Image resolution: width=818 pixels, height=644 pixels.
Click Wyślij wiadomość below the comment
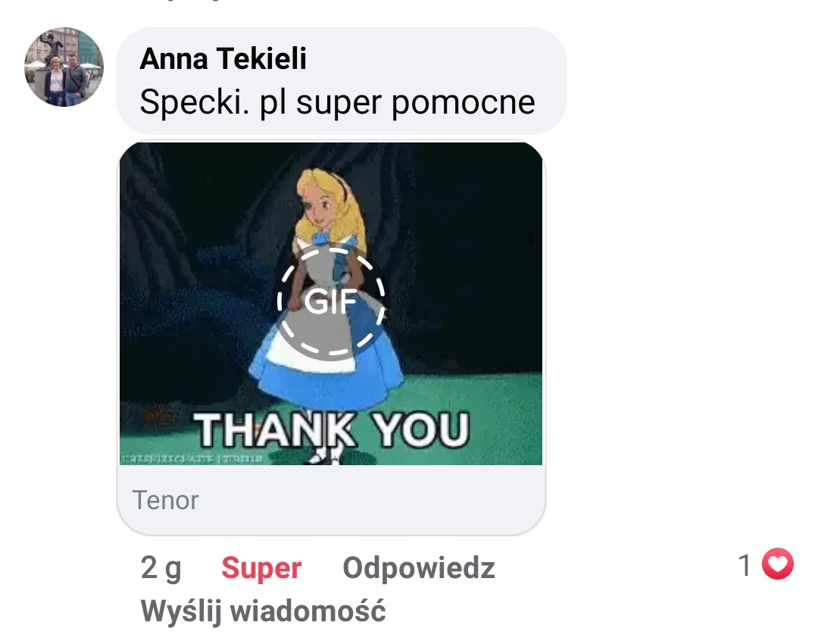(263, 611)
